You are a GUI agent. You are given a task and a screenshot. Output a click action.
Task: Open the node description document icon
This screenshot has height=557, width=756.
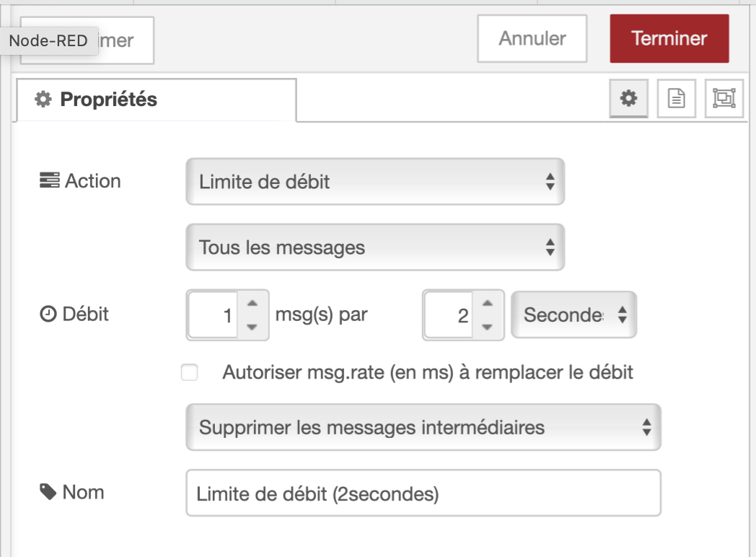[x=676, y=99]
